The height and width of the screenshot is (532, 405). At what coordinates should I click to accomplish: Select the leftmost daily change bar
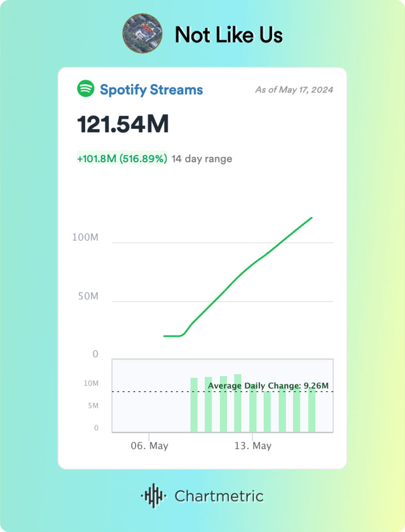(194, 405)
